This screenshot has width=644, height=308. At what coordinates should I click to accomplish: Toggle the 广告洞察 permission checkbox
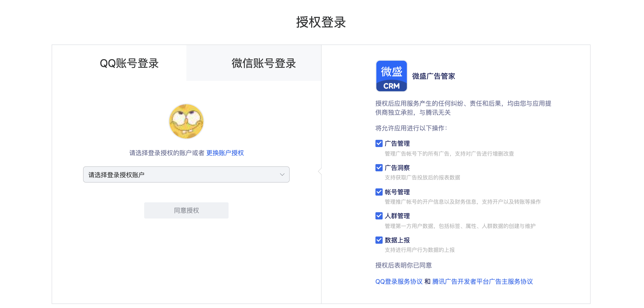[x=379, y=168]
